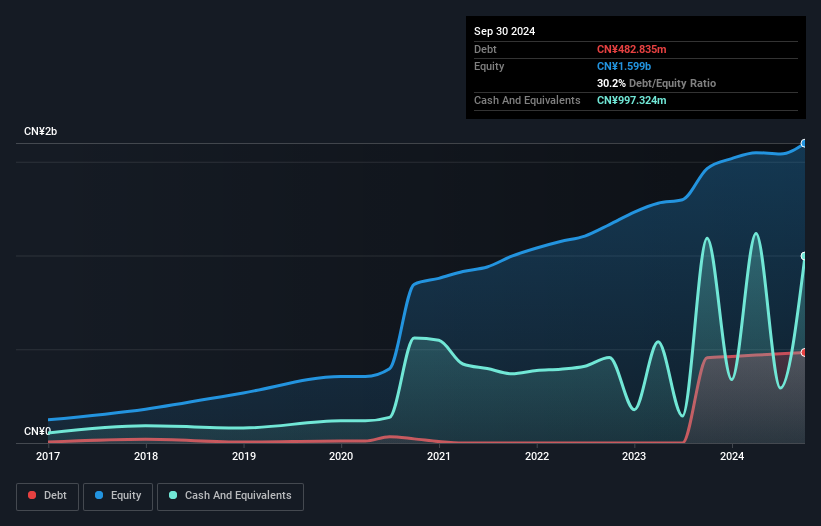Select the 2018 axis label
Viewport: 821px width, 526px height.
click(x=146, y=456)
